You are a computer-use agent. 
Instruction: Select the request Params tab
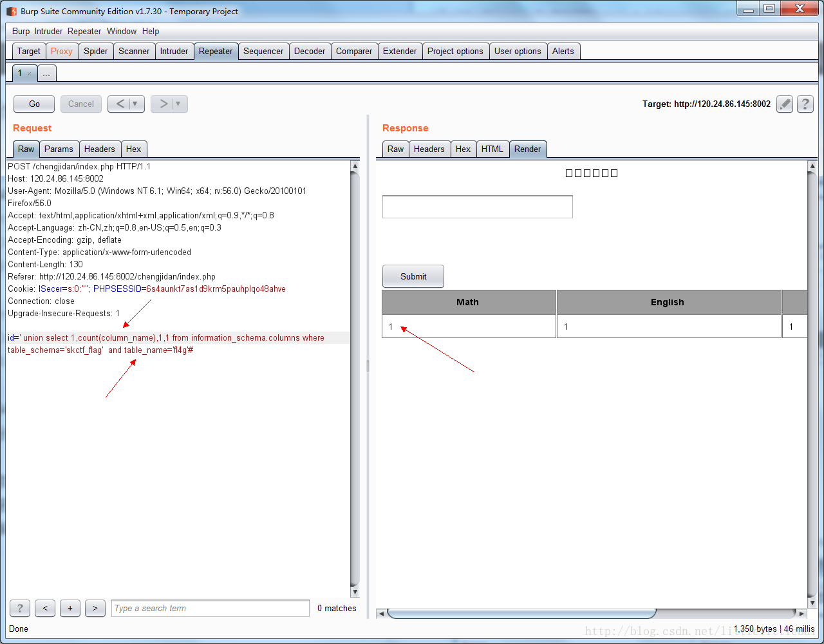(59, 149)
